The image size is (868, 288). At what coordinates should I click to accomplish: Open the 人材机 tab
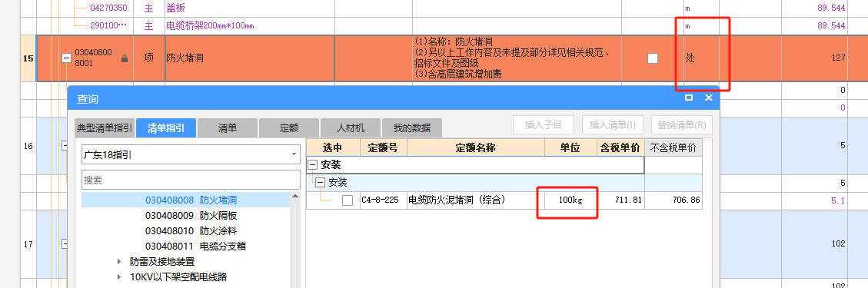pos(351,128)
